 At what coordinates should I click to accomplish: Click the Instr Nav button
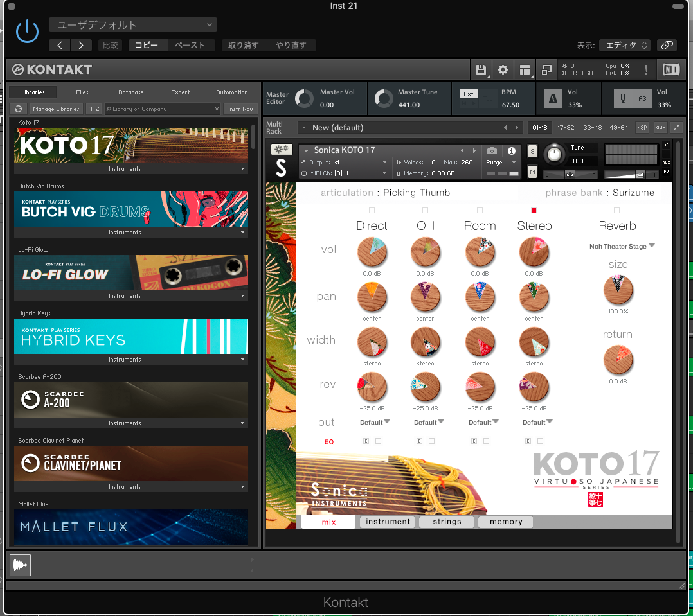241,109
